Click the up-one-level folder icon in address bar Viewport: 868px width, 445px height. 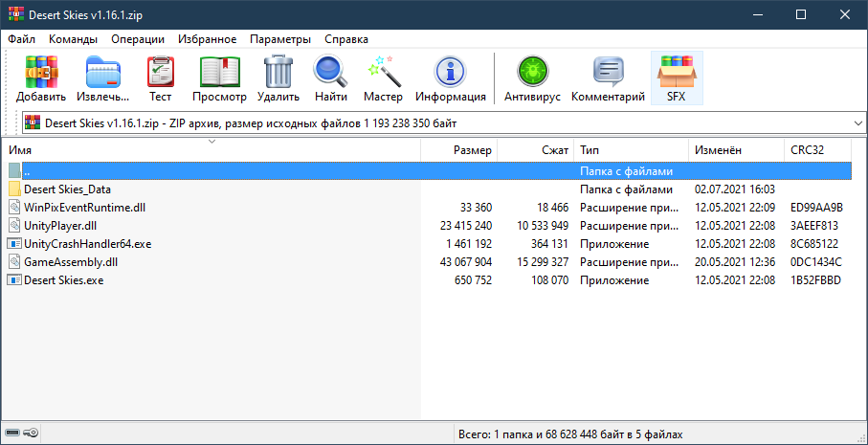pos(32,123)
